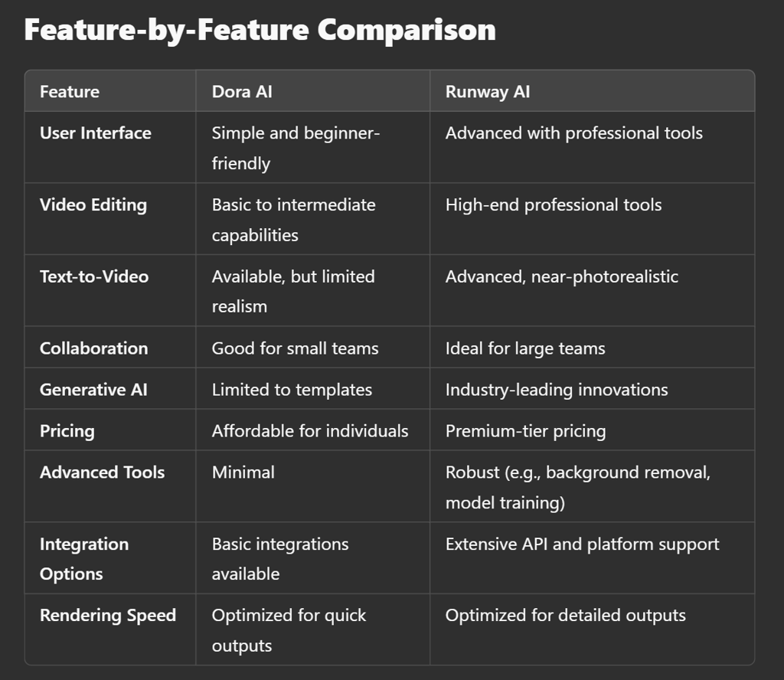Click the Advanced Tools row label
The height and width of the screenshot is (680, 784).
[103, 472]
